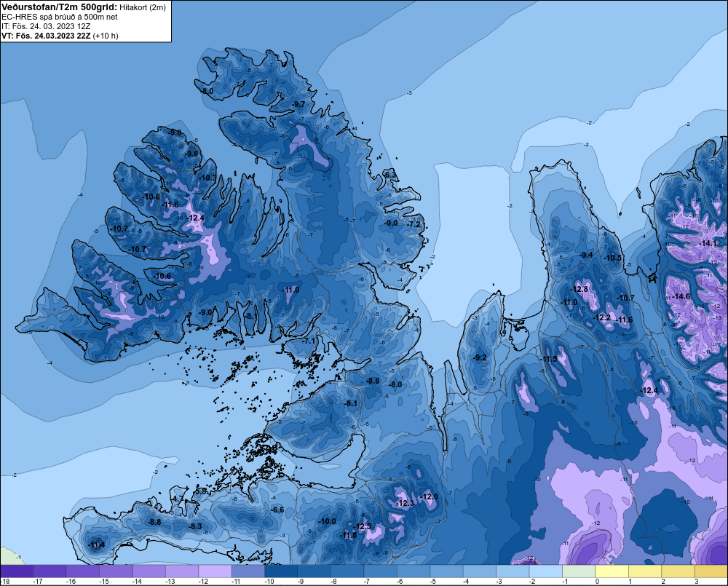Image resolution: width=728 pixels, height=586 pixels.
Task: Click the -10.5 temperature label
Action: (x=612, y=258)
